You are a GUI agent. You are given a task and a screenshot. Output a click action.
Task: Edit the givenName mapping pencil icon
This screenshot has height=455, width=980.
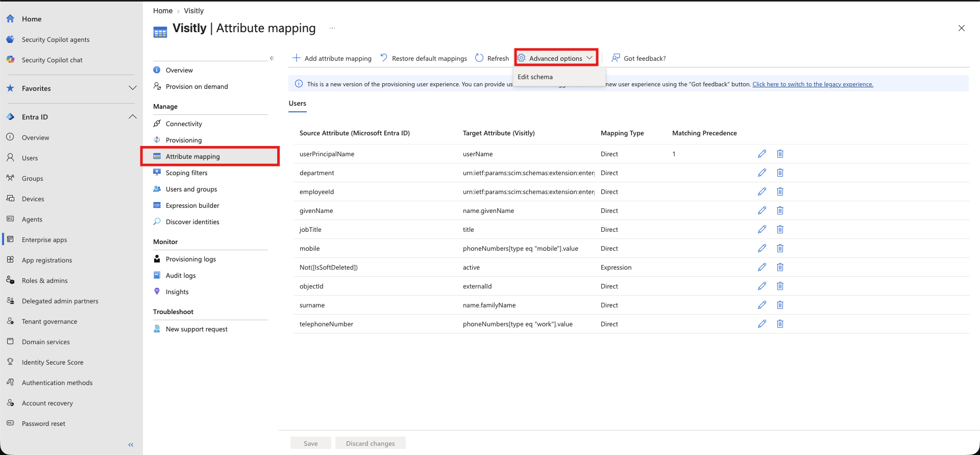(762, 210)
